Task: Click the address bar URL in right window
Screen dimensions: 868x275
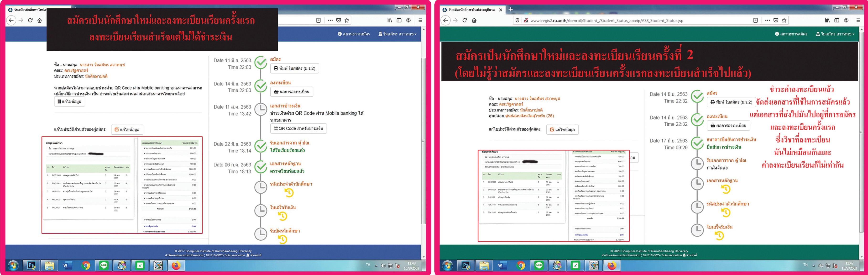Action: point(607,21)
